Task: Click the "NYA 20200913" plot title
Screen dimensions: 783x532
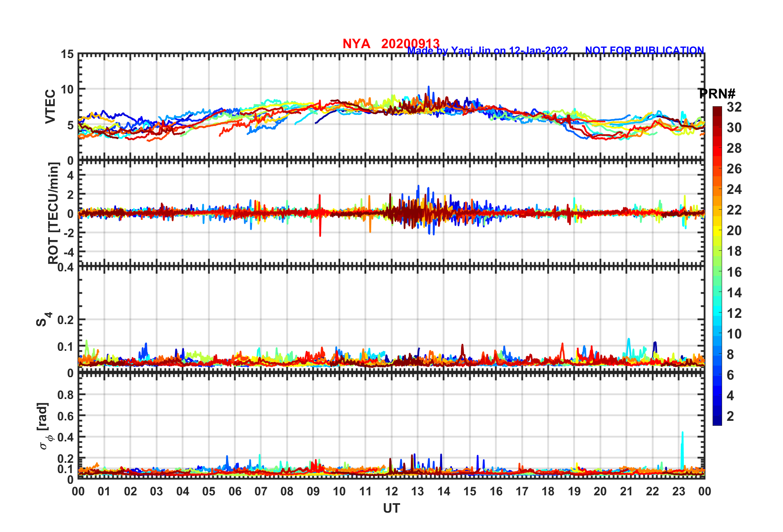Action: click(391, 44)
